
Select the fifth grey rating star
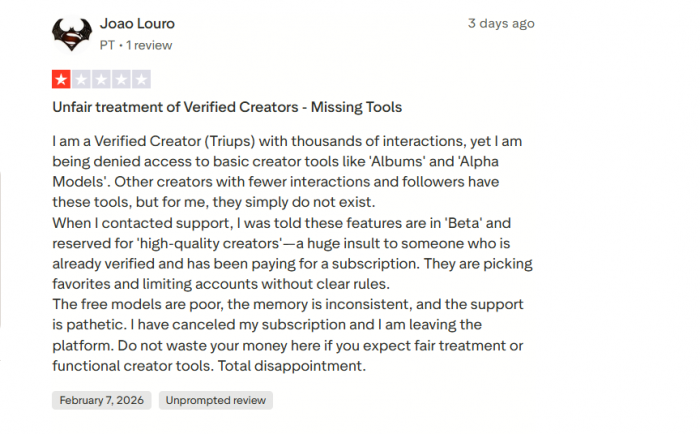[141, 79]
